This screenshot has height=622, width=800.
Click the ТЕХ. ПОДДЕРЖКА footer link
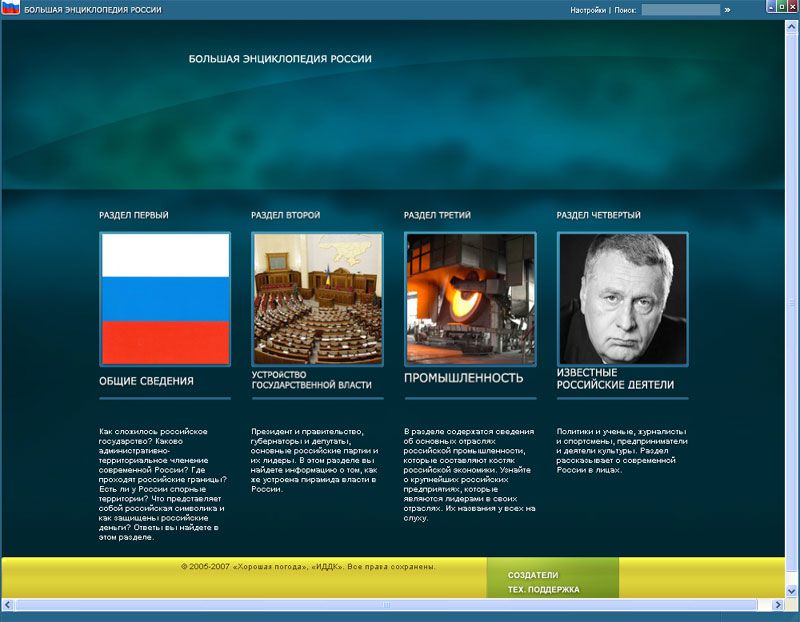tap(543, 590)
